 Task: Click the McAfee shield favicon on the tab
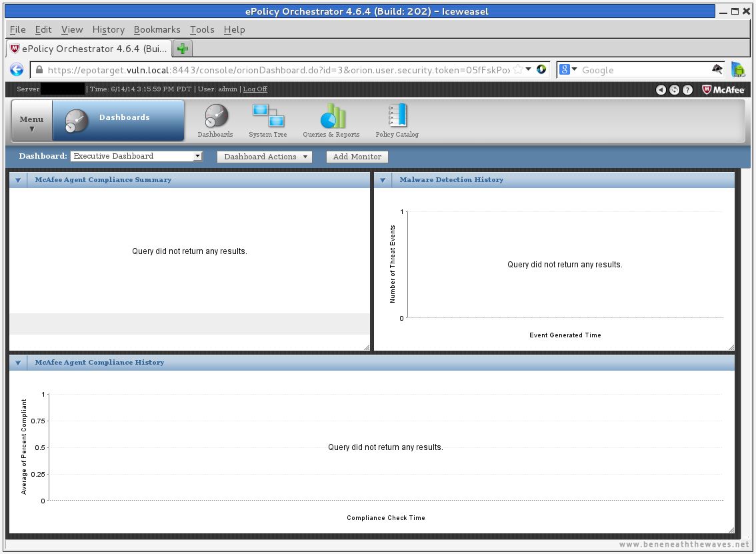click(15, 49)
